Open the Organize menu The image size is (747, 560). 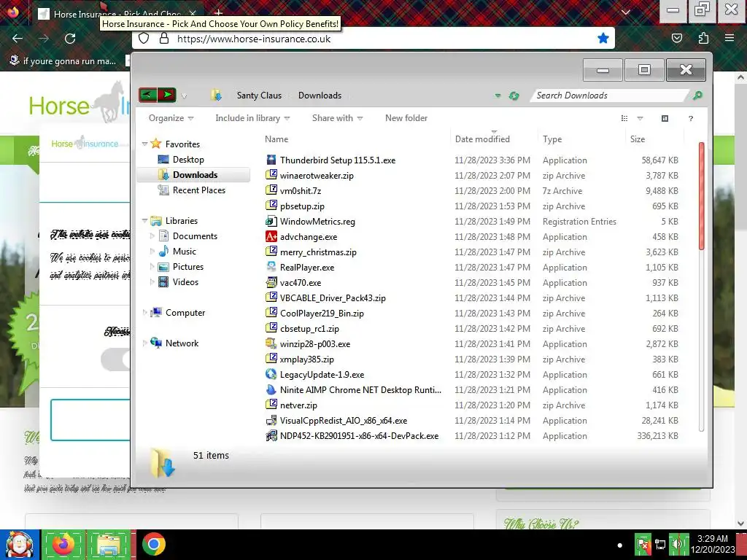point(171,118)
